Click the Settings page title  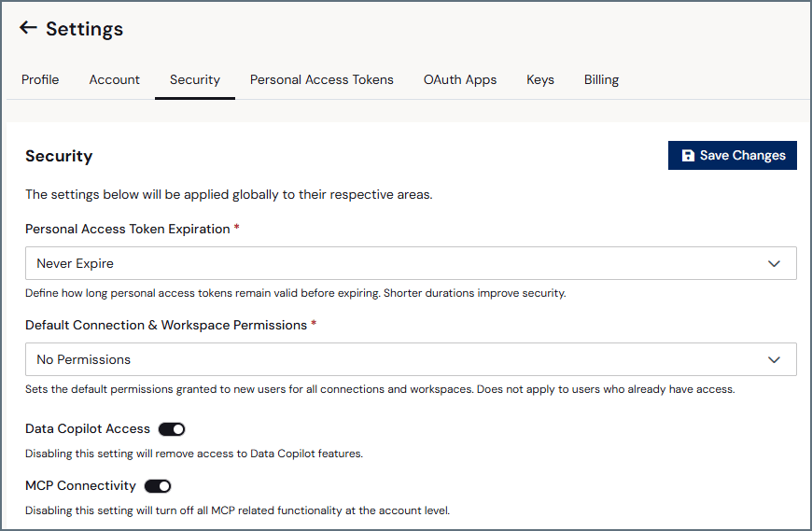click(x=84, y=29)
